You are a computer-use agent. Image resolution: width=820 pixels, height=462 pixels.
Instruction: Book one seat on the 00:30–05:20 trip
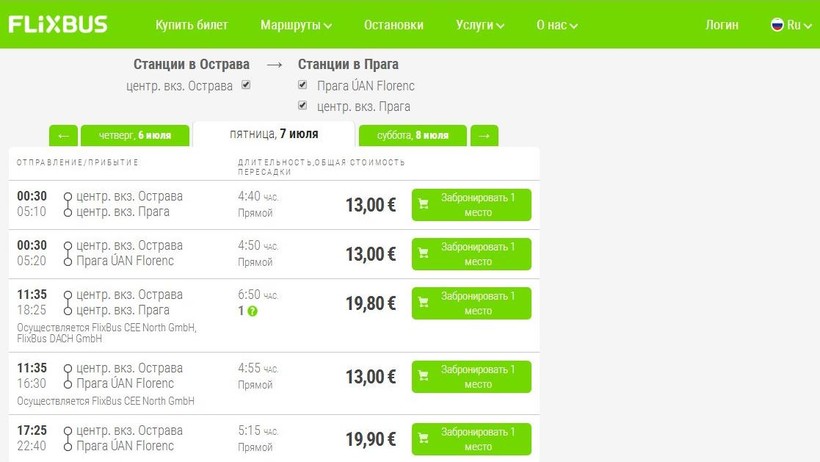coord(471,254)
